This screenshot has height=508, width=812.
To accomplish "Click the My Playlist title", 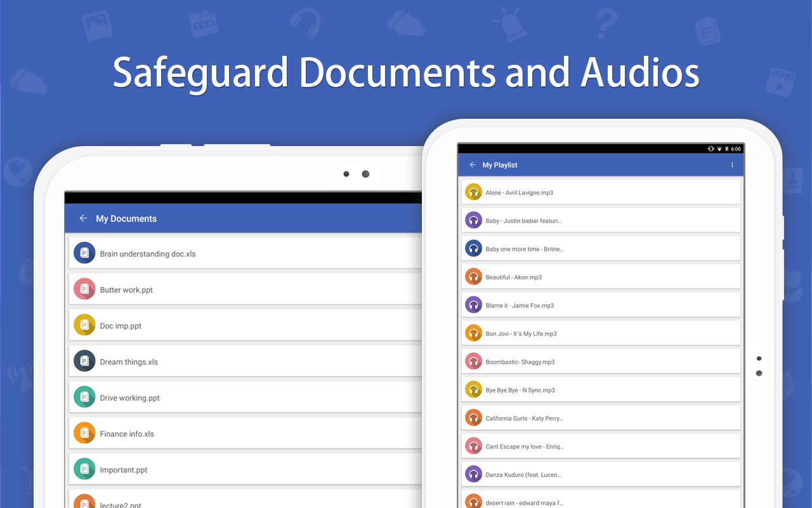I will click(x=500, y=165).
